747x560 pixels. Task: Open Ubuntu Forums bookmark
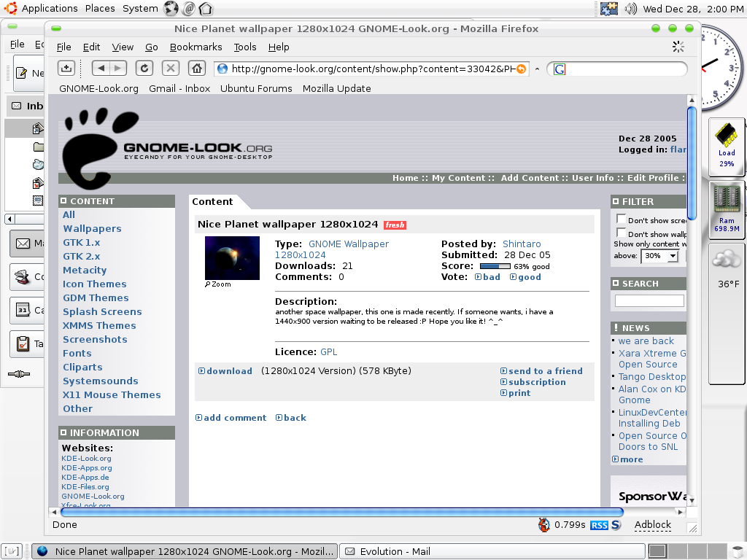coord(256,88)
